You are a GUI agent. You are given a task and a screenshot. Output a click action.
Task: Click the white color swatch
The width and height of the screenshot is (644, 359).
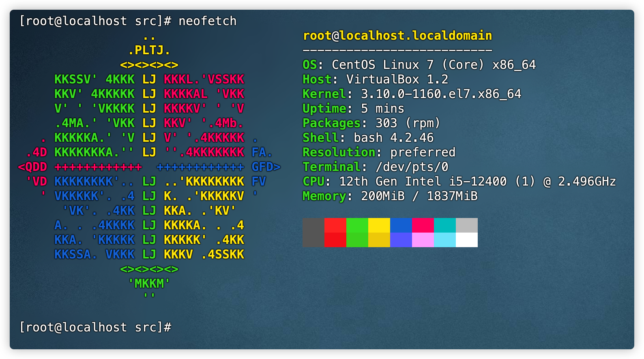pos(466,240)
